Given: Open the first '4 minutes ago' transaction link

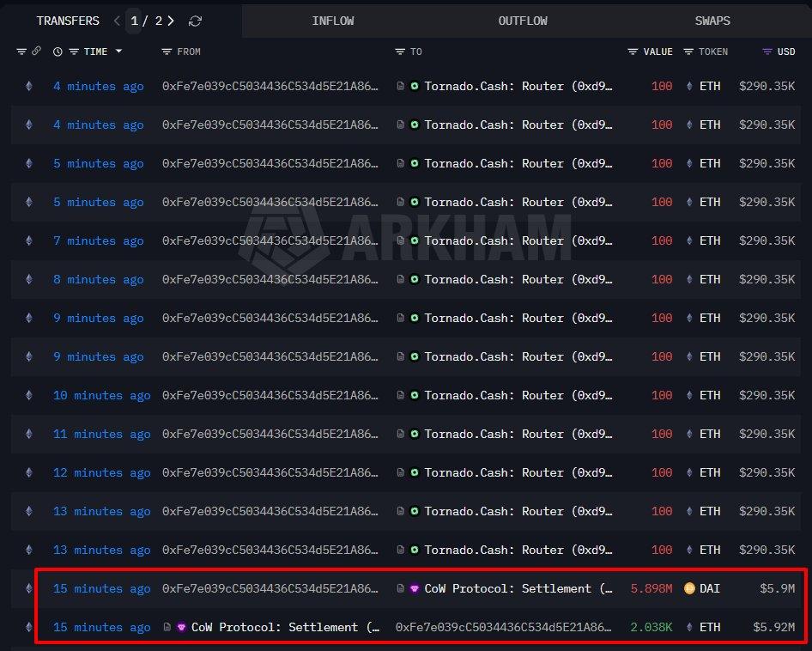Looking at the screenshot, I should tap(98, 86).
